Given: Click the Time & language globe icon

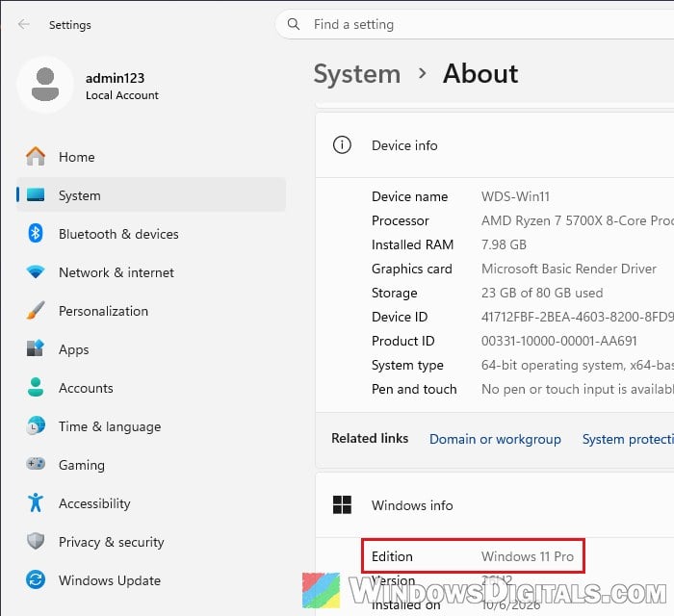Looking at the screenshot, I should 36,425.
